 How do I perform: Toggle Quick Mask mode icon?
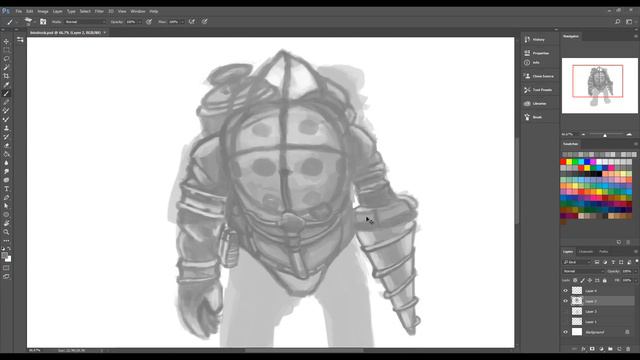(x=6, y=268)
